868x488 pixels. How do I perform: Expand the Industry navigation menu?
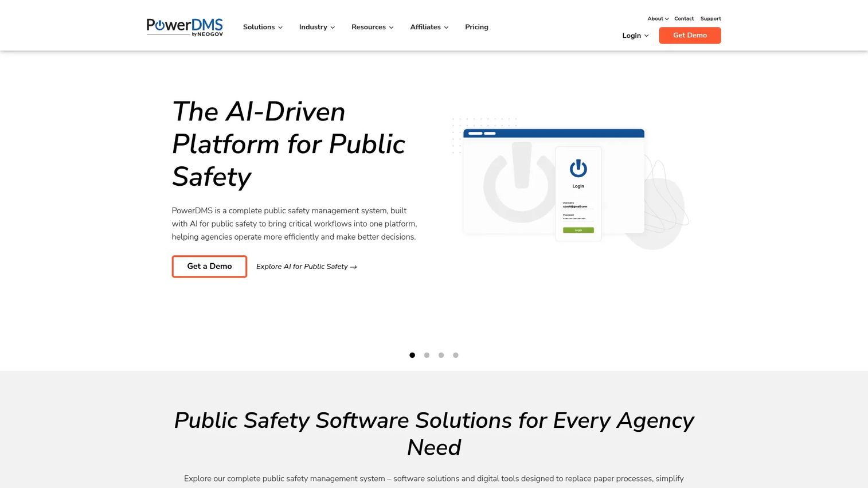pos(317,27)
